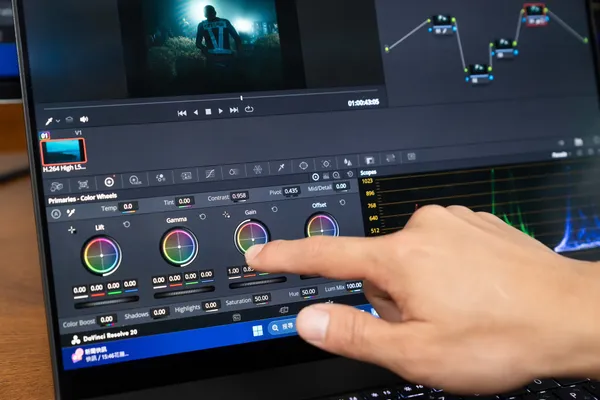Select the active Color Wheels palette icon
The height and width of the screenshot is (400, 600).
click(x=109, y=182)
